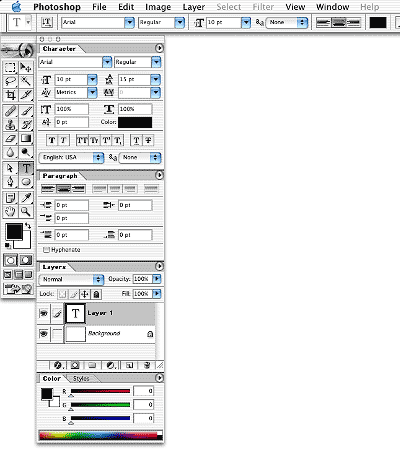Image resolution: width=400 pixels, height=450 pixels.
Task: Toggle lock all button in Layers
Action: pos(96,294)
